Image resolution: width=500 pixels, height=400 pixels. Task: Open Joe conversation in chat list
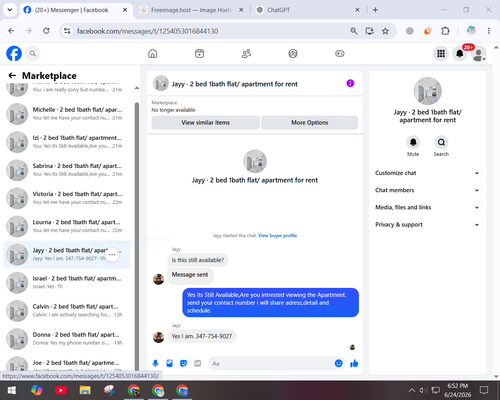67,363
